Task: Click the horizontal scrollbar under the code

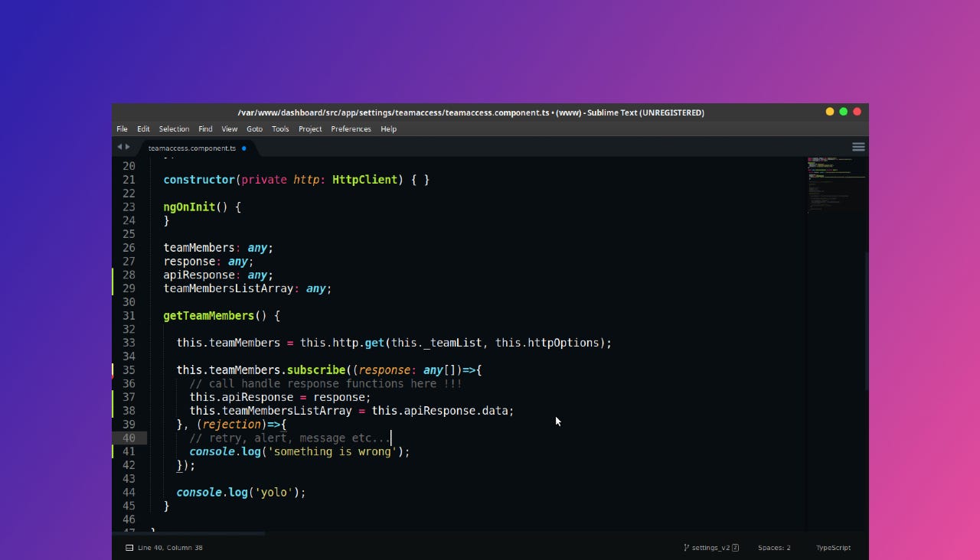Action: 188,533
